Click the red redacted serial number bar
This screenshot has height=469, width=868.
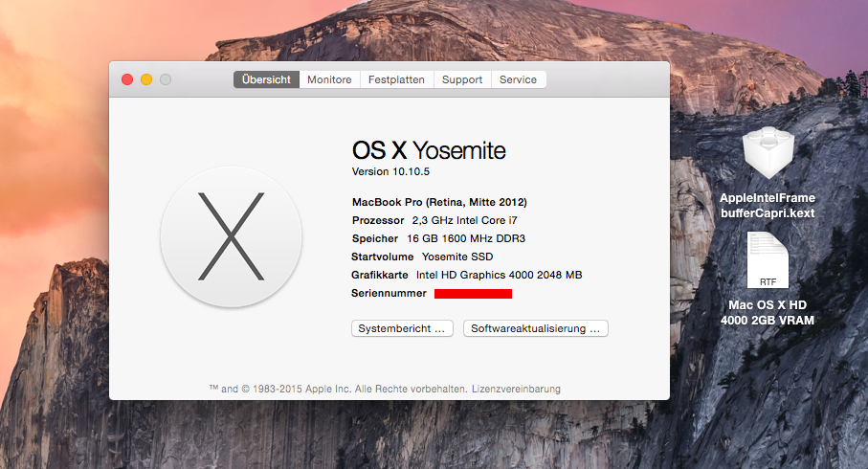pyautogui.click(x=473, y=293)
